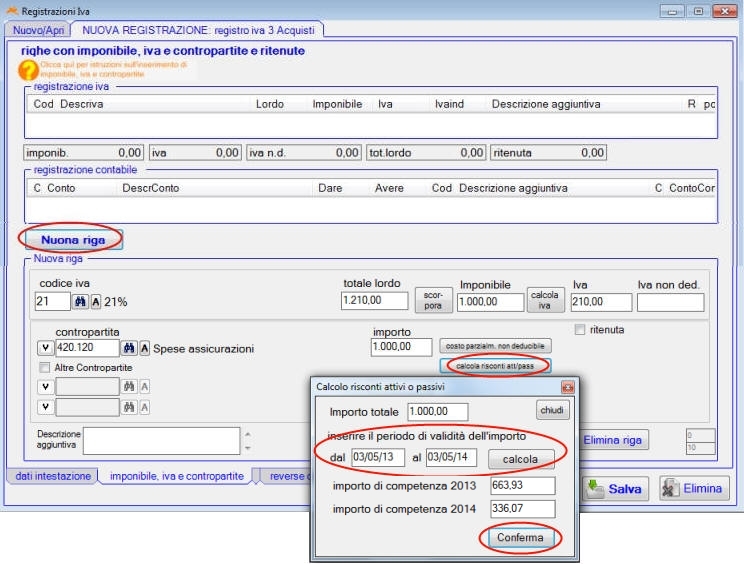744x564 pixels.
Task: Click A button of first extra contropartita
Action: [x=145, y=387]
